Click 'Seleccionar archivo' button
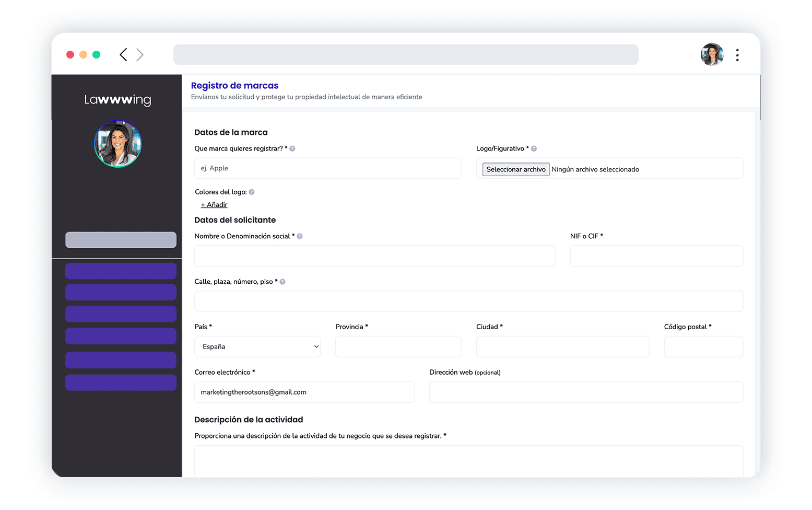 tap(516, 169)
